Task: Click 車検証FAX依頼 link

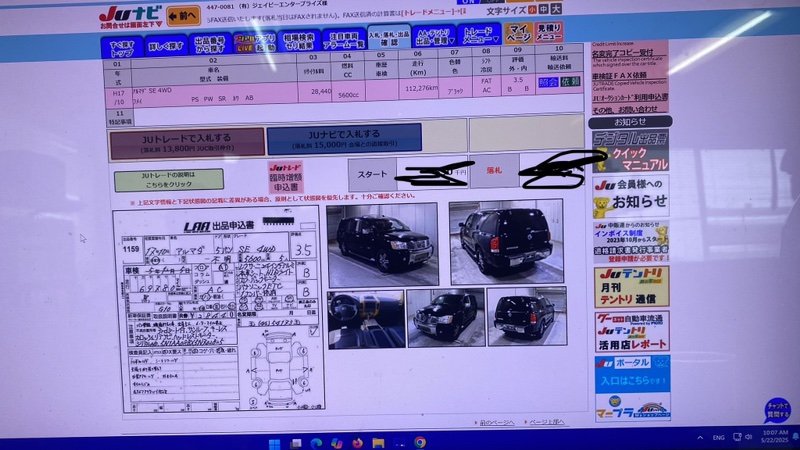Action: 619,76
